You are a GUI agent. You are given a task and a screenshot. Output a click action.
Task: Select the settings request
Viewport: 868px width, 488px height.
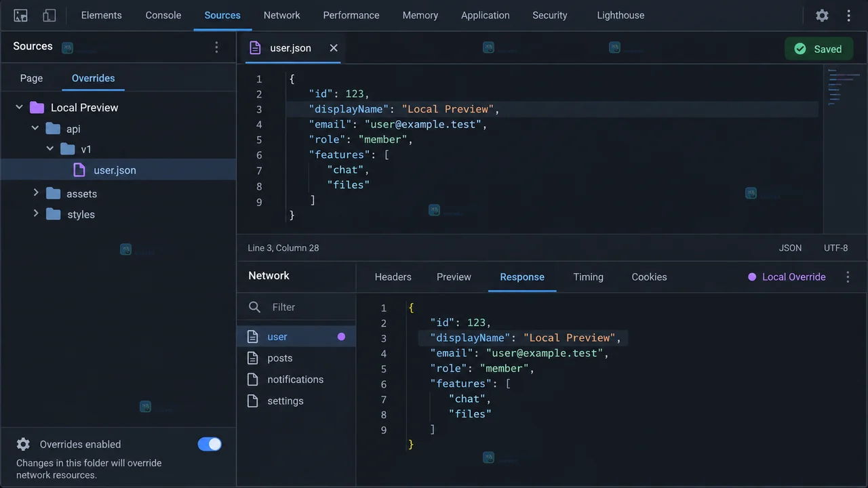(x=296, y=401)
